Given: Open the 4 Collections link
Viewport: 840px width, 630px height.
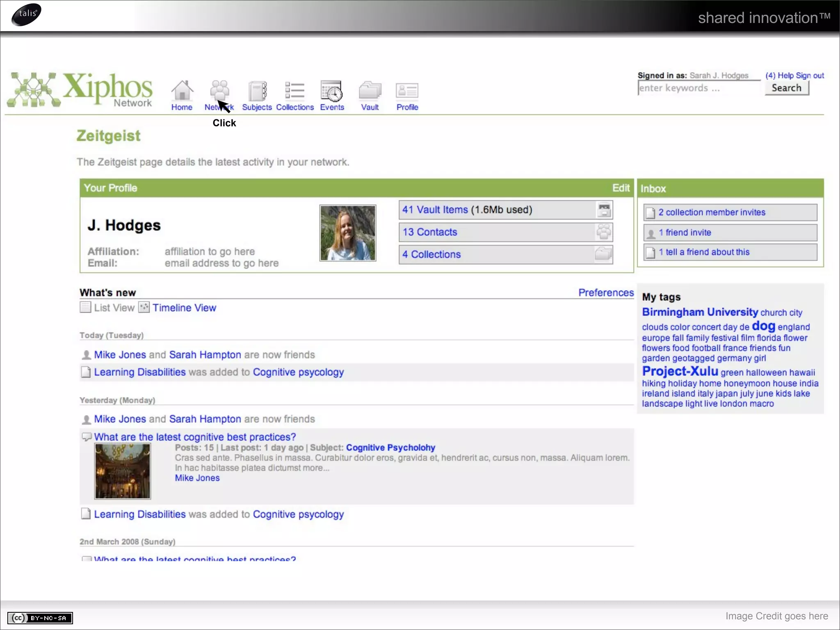Looking at the screenshot, I should coord(431,254).
